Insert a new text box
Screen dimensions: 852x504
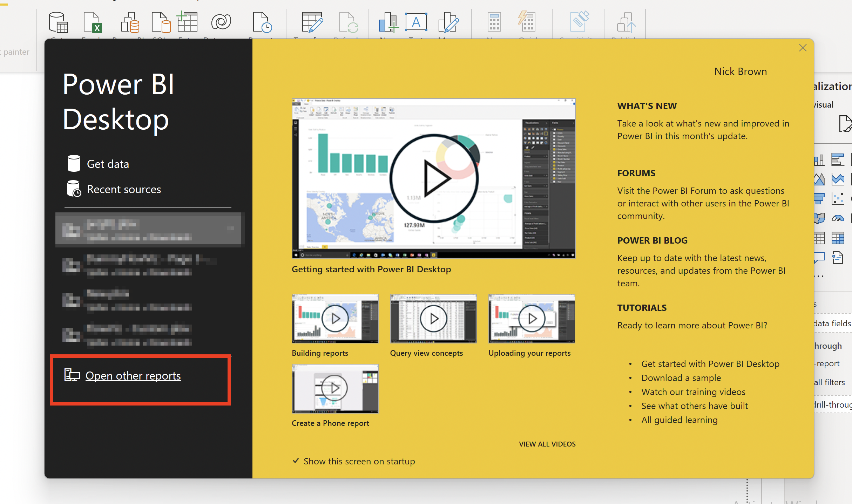point(416,22)
